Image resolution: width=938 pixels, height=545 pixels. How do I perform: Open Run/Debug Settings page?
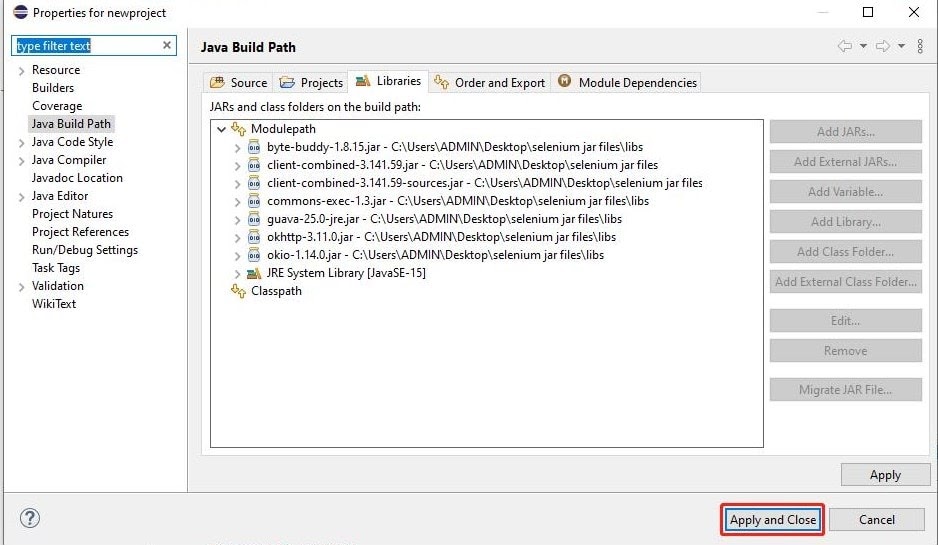(x=85, y=249)
